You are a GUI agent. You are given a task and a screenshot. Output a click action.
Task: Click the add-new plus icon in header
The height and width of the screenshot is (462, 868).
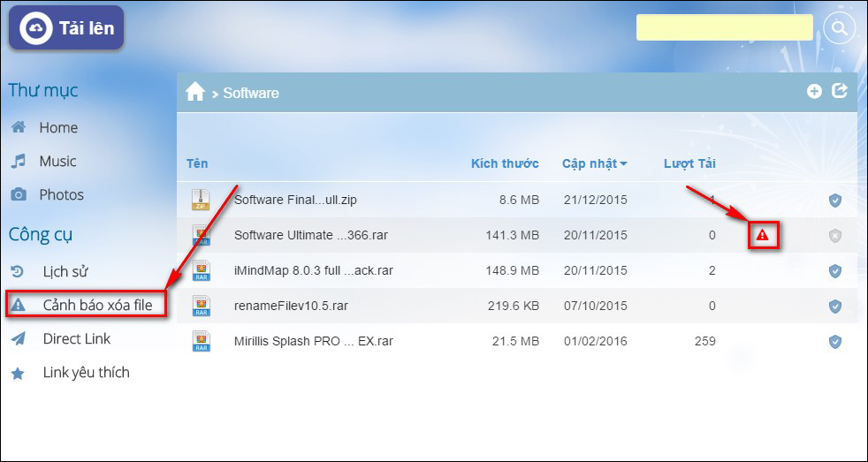814,91
